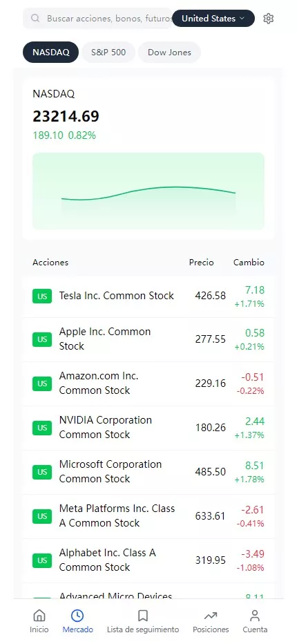
Task: Click the NASDAQ green trend chart
Action: pyautogui.click(x=148, y=191)
